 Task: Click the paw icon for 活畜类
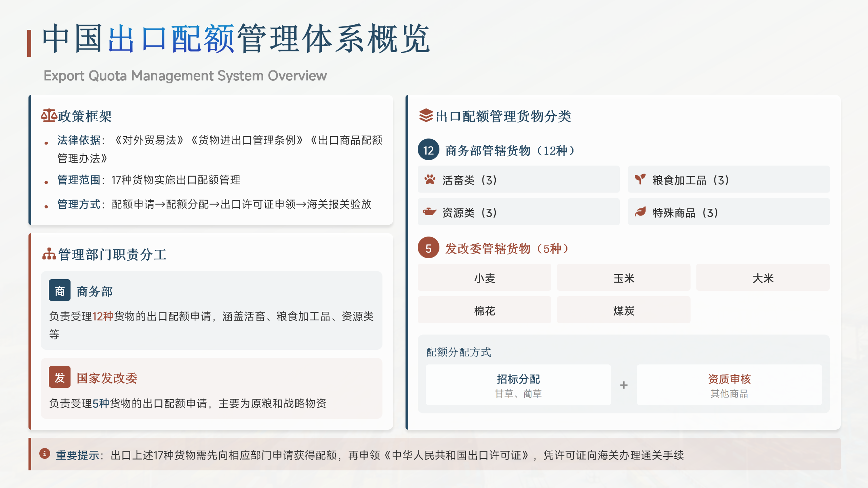click(430, 179)
